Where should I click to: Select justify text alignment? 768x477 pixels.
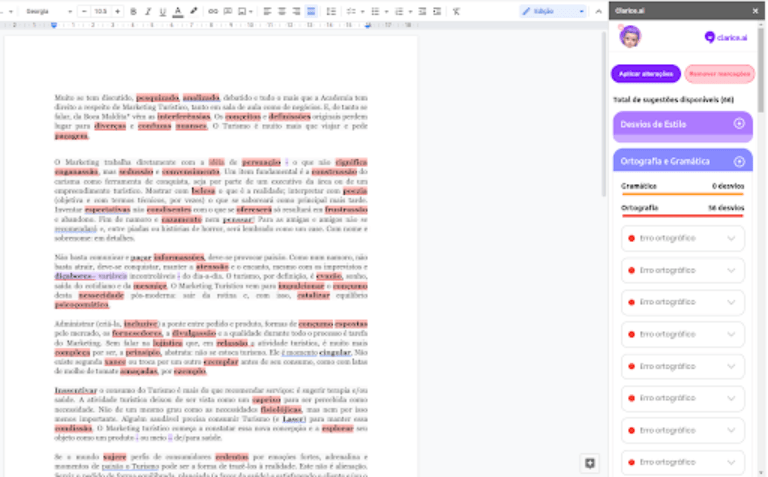(x=311, y=11)
